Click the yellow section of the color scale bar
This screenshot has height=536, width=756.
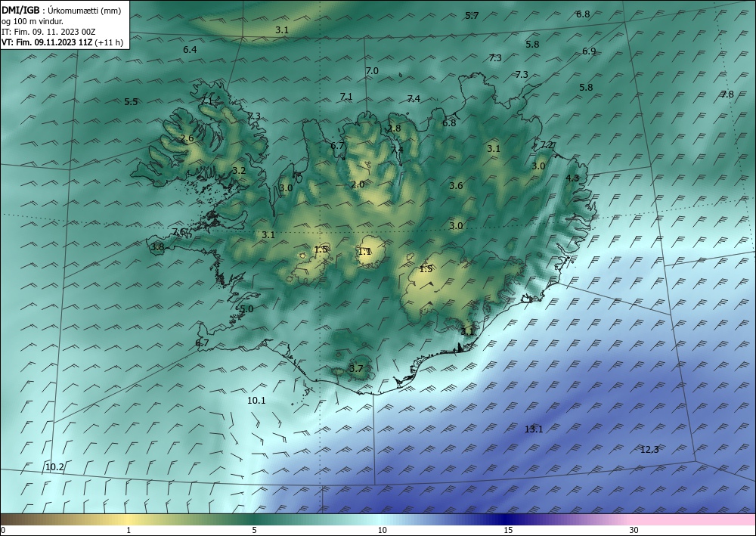126,519
